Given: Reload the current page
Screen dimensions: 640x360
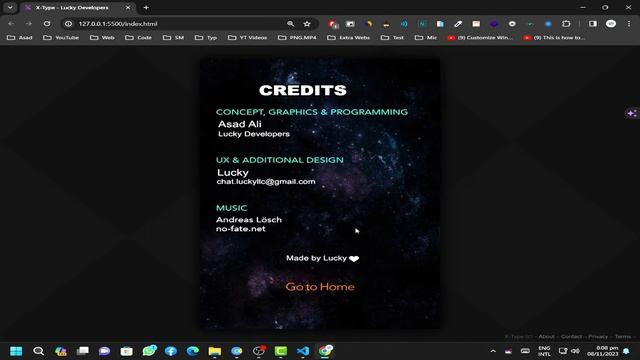Looking at the screenshot, I should tap(47, 24).
